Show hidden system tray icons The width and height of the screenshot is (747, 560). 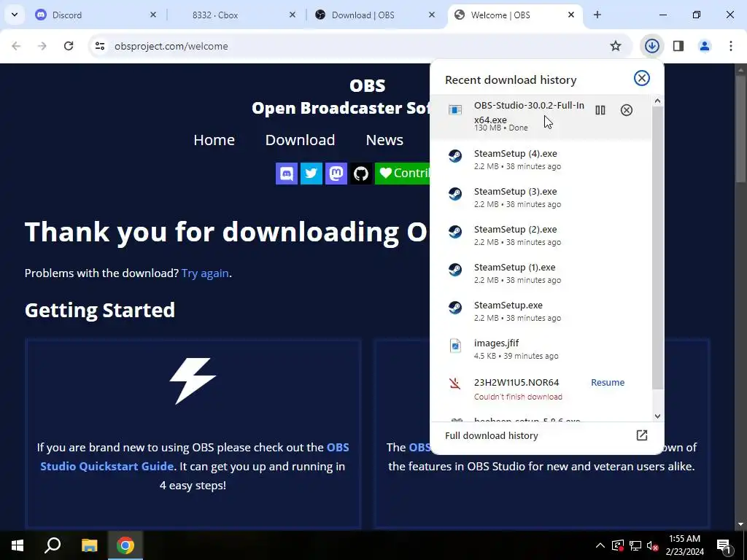click(x=600, y=545)
